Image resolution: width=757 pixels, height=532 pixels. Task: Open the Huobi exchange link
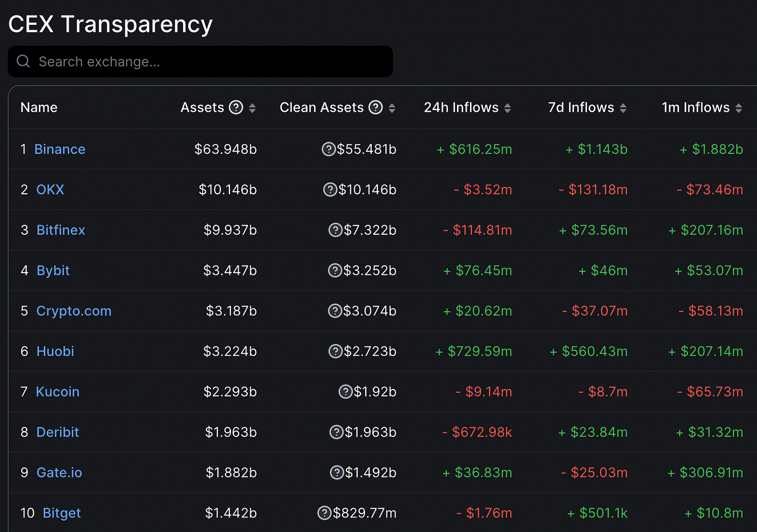55,352
